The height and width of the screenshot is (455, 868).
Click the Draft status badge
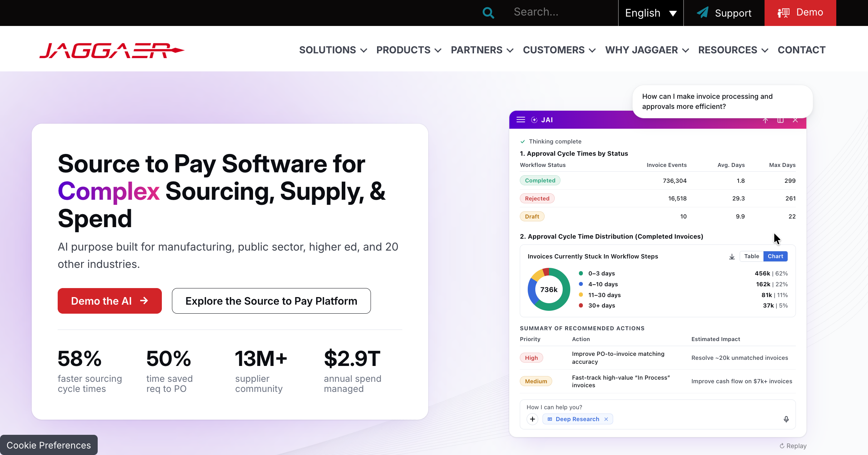532,216
